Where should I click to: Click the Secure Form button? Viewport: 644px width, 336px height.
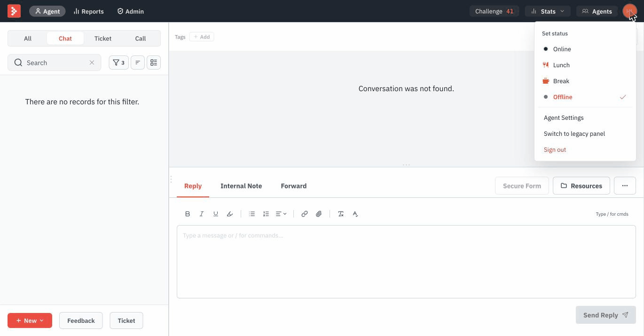(x=522, y=186)
